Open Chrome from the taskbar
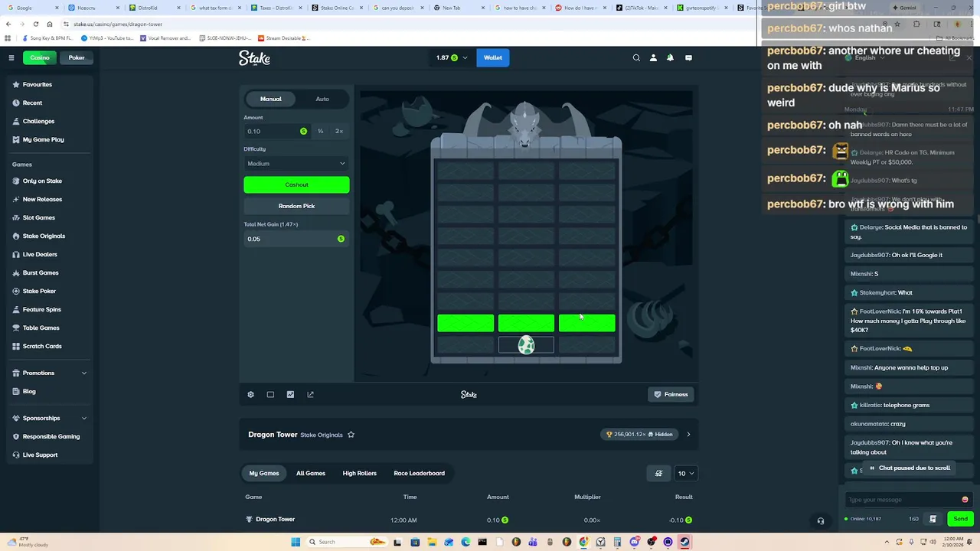 583,542
